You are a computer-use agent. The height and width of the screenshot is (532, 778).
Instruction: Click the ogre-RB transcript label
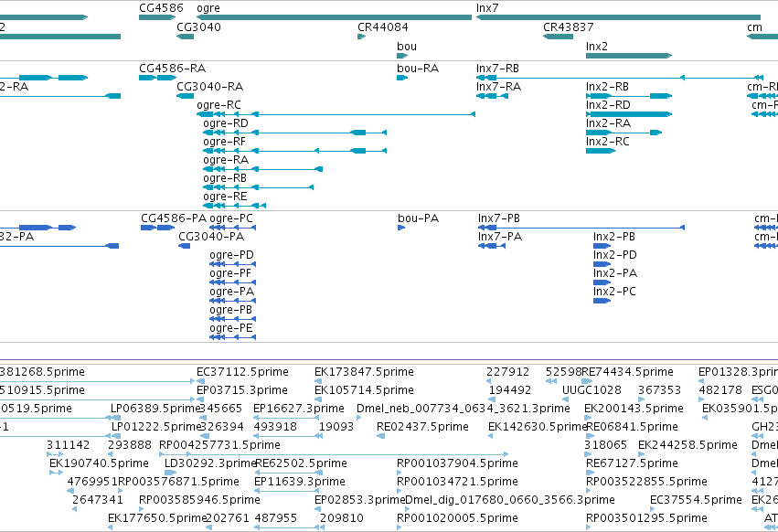pos(225,178)
